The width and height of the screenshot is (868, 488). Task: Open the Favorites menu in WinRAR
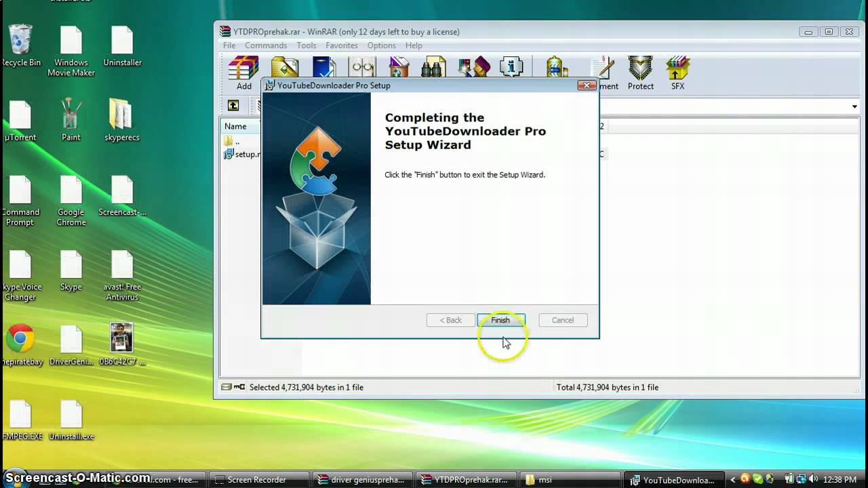[342, 45]
